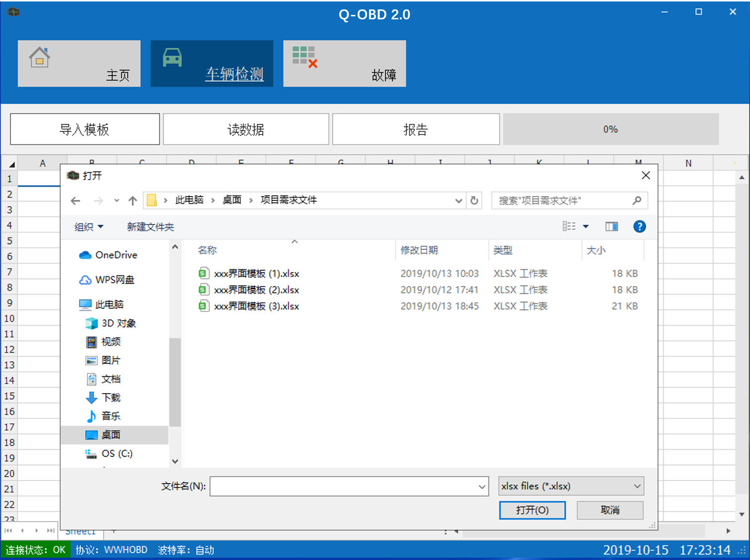Screen dimensions: 750x560
Task: Click the forward navigation arrow
Action: point(98,201)
